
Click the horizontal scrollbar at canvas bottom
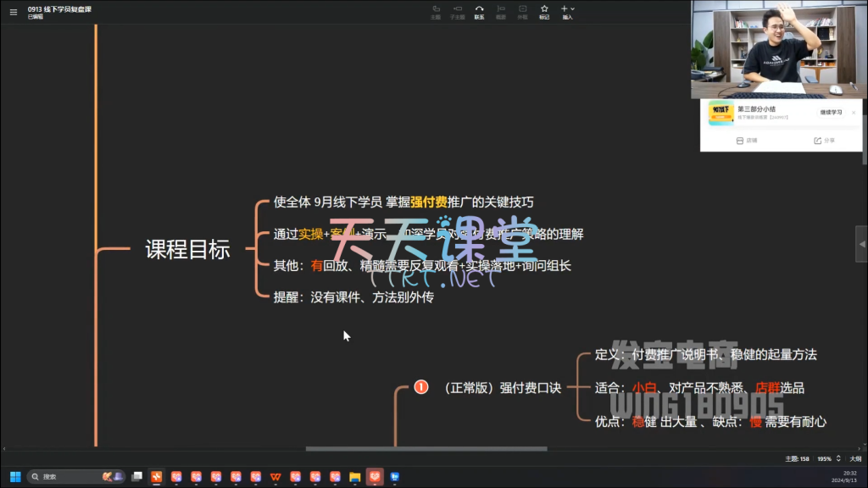click(426, 449)
